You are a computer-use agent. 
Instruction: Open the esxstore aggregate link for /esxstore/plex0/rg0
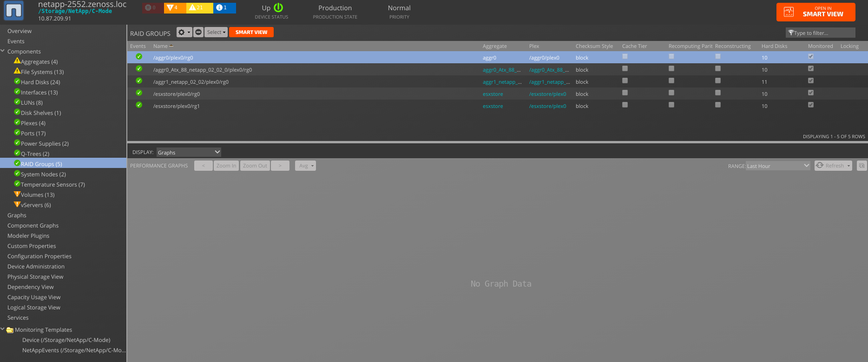point(493,94)
